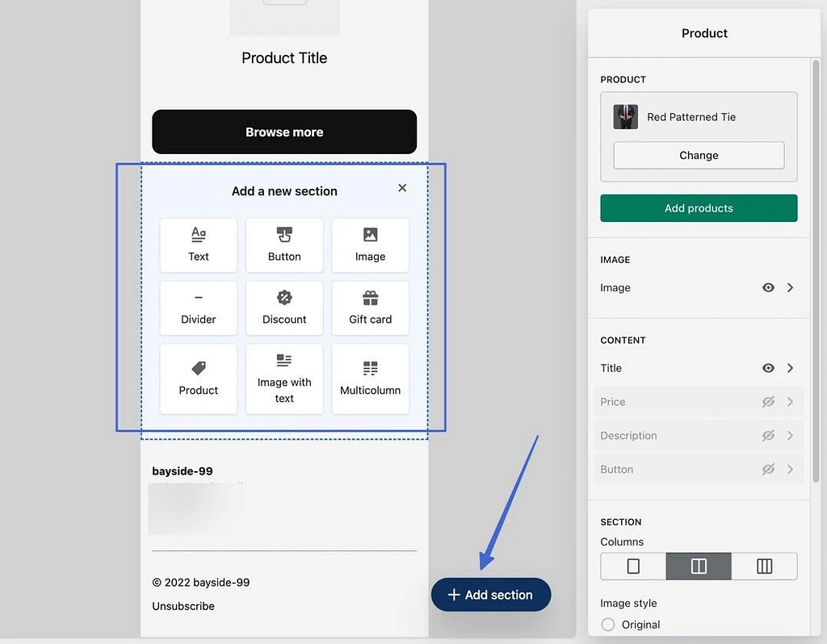Add a Divider section

199,308
